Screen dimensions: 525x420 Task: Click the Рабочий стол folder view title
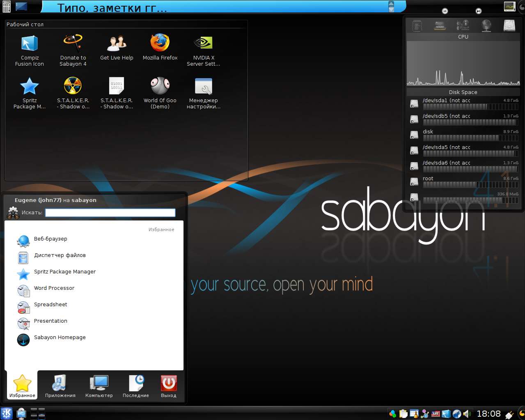(25, 24)
